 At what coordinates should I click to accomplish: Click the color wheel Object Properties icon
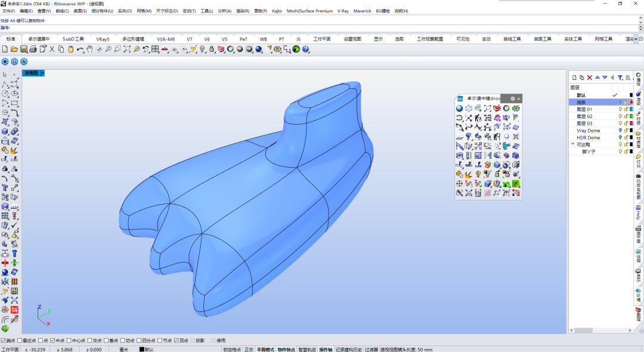click(230, 50)
